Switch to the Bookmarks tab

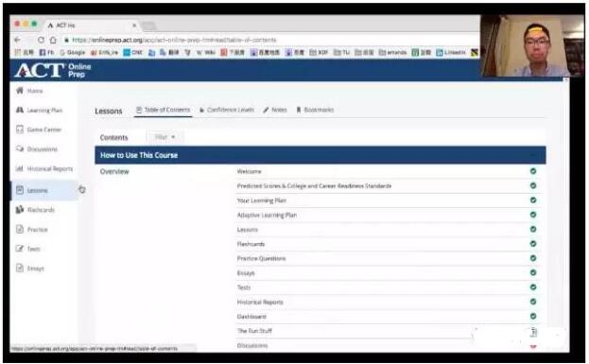point(315,110)
